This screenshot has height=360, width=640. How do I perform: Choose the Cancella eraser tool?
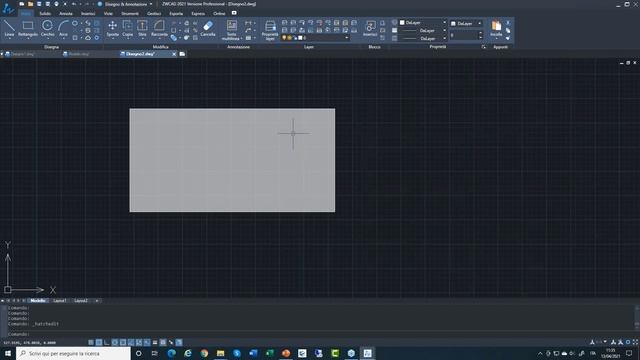click(208, 29)
